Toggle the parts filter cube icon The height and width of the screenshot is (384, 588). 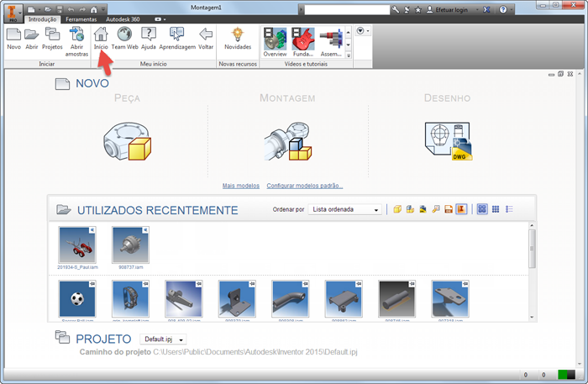click(397, 209)
